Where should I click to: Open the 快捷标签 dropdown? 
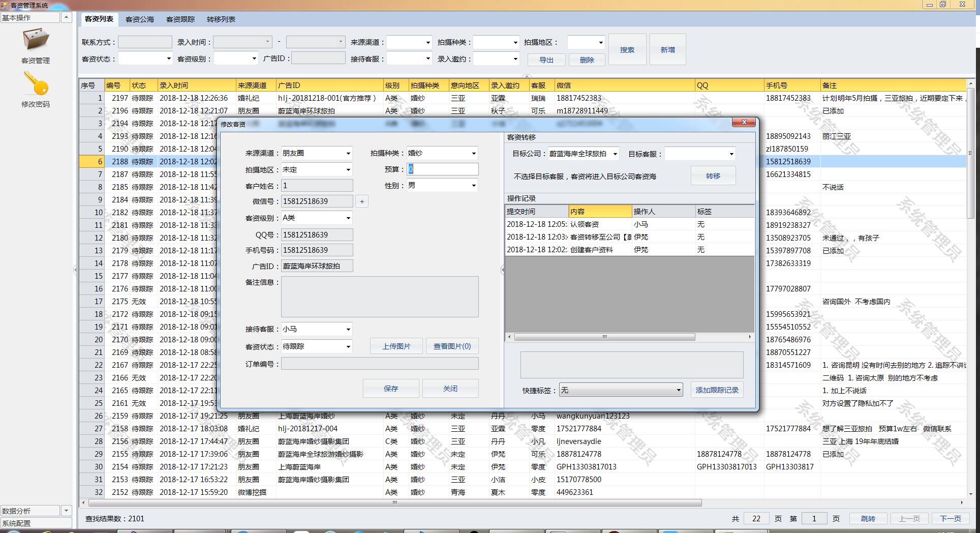pyautogui.click(x=678, y=391)
